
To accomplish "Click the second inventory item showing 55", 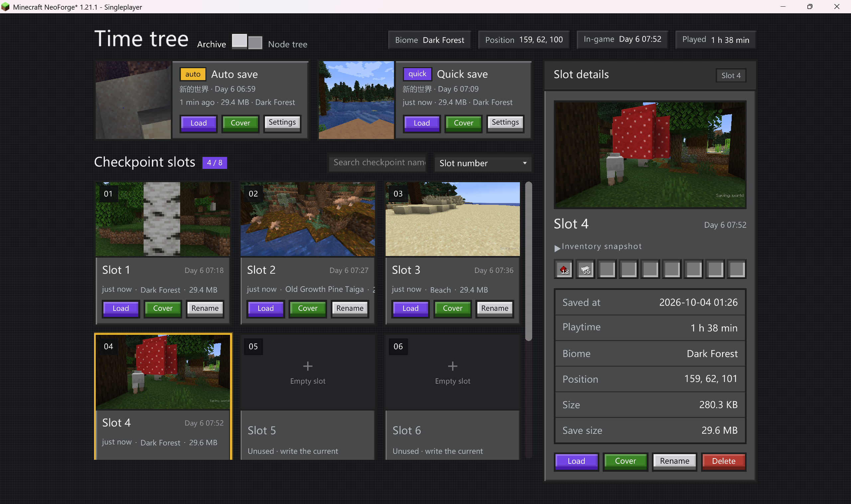I will pyautogui.click(x=585, y=270).
